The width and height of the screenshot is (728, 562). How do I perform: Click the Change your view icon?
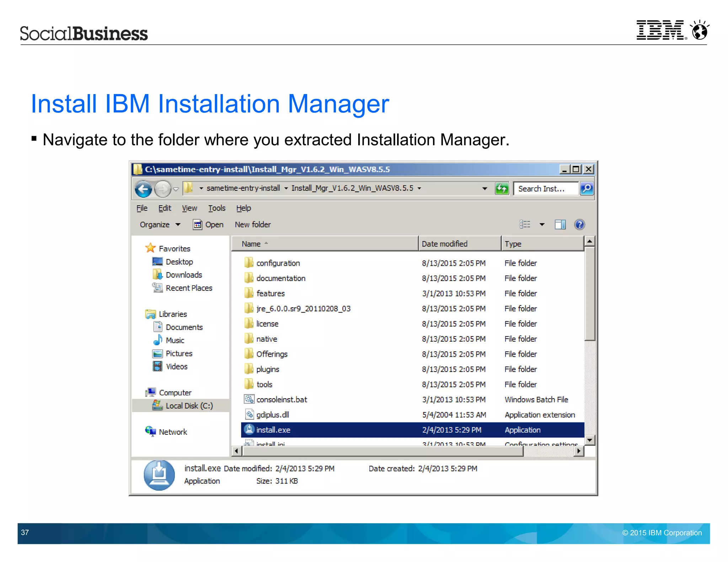pos(525,224)
